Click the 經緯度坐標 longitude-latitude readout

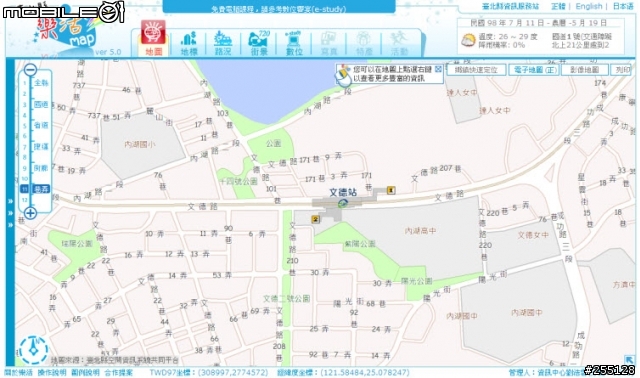tap(343, 373)
